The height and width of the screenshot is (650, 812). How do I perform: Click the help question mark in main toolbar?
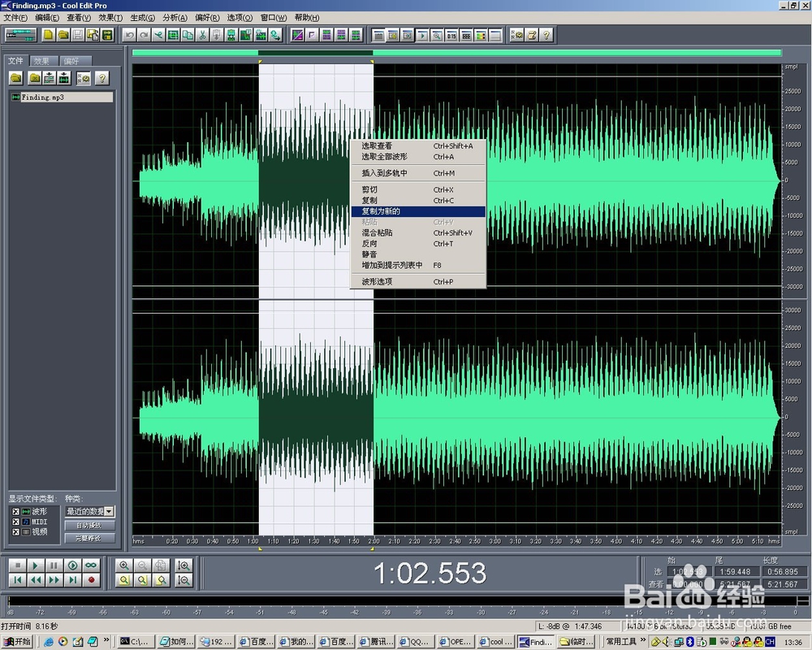(546, 35)
